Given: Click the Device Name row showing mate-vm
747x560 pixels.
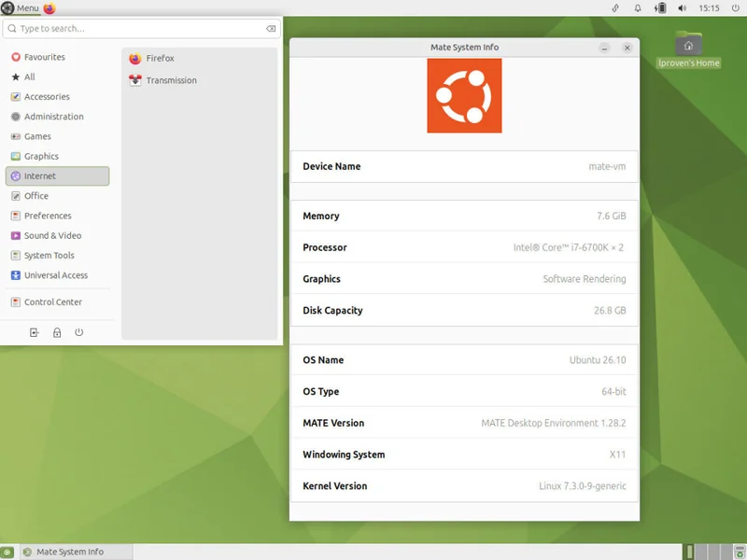Looking at the screenshot, I should (x=464, y=167).
